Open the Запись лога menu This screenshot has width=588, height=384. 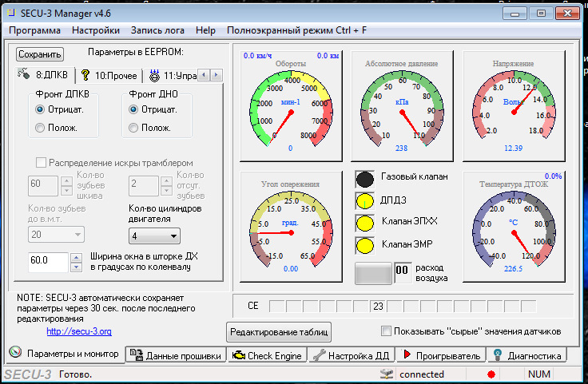[x=157, y=30]
